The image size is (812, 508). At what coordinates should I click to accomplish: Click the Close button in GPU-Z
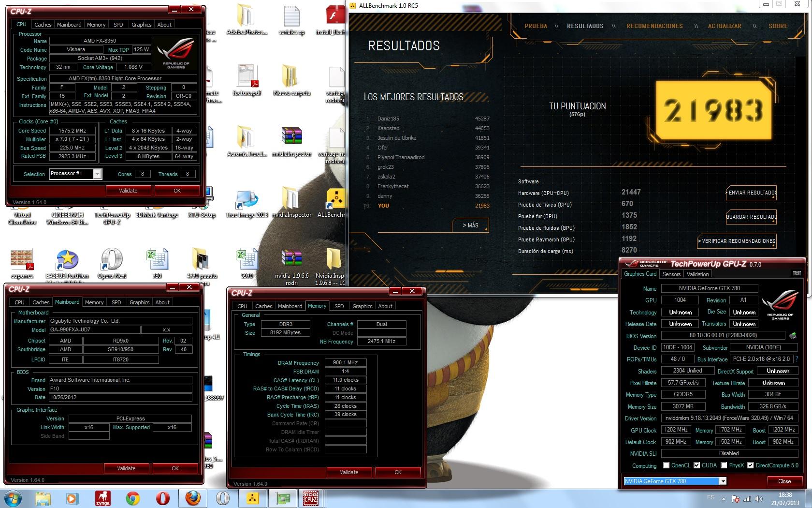click(x=784, y=481)
